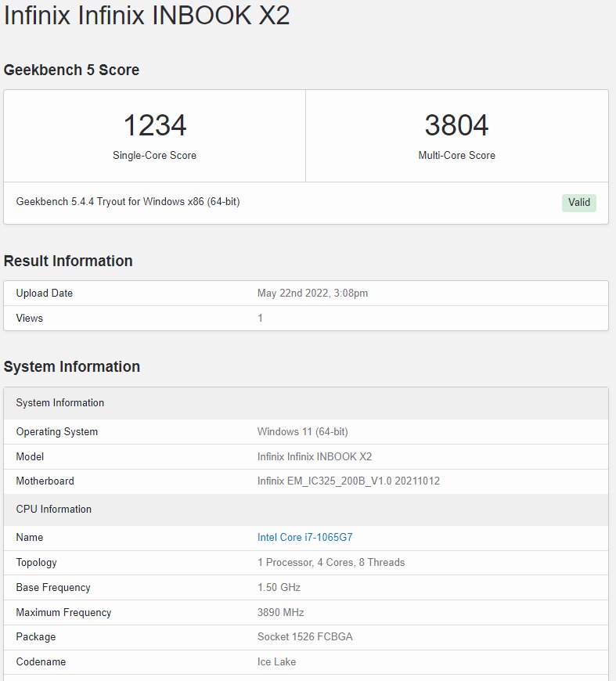Select the base frequency value 1.50 GHz

coord(279,588)
